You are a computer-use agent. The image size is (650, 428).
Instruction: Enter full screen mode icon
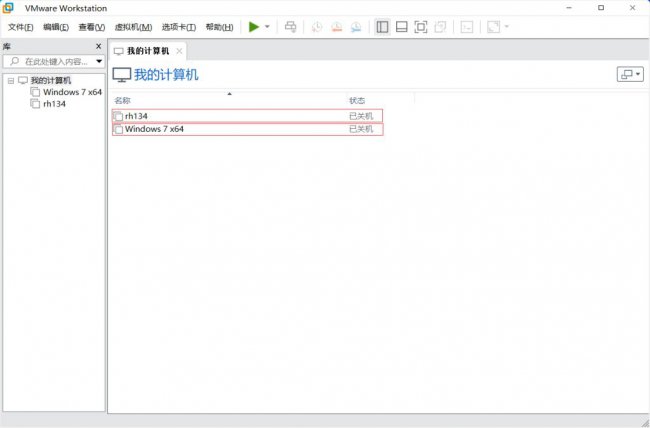[420, 27]
